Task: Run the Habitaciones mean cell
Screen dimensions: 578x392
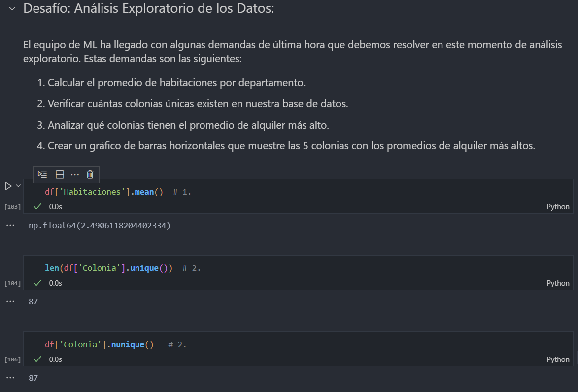Action: click(8, 186)
